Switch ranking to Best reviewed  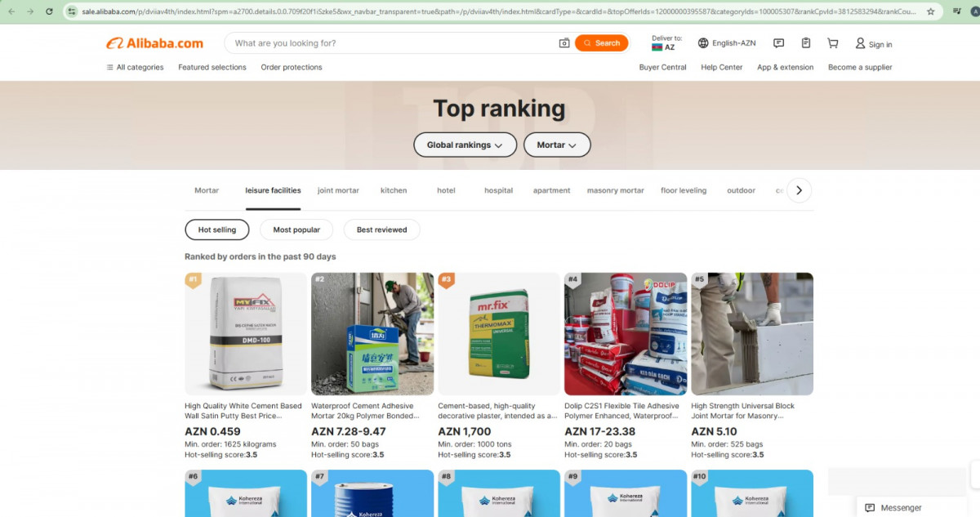click(x=381, y=230)
